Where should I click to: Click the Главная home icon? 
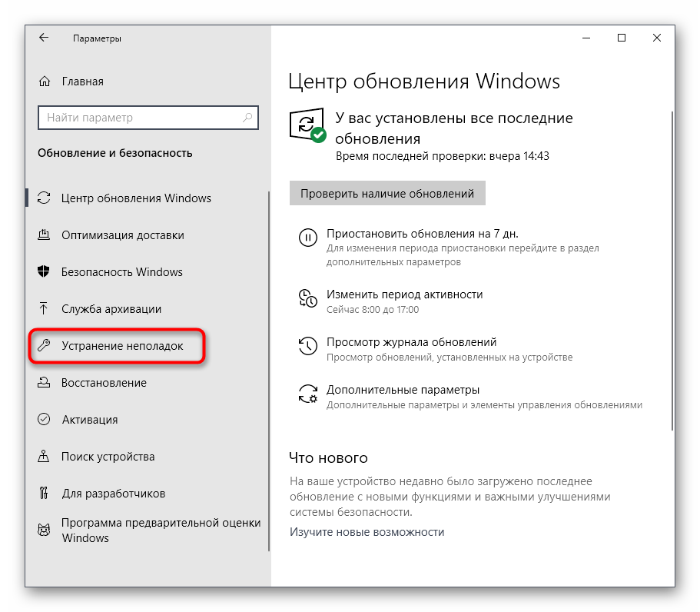pos(45,81)
